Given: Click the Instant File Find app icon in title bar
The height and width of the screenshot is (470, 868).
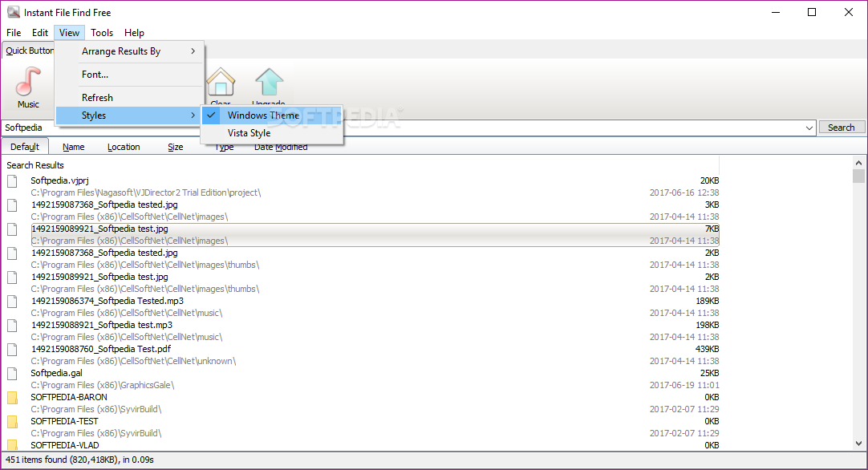Looking at the screenshot, I should pyautogui.click(x=13, y=12).
